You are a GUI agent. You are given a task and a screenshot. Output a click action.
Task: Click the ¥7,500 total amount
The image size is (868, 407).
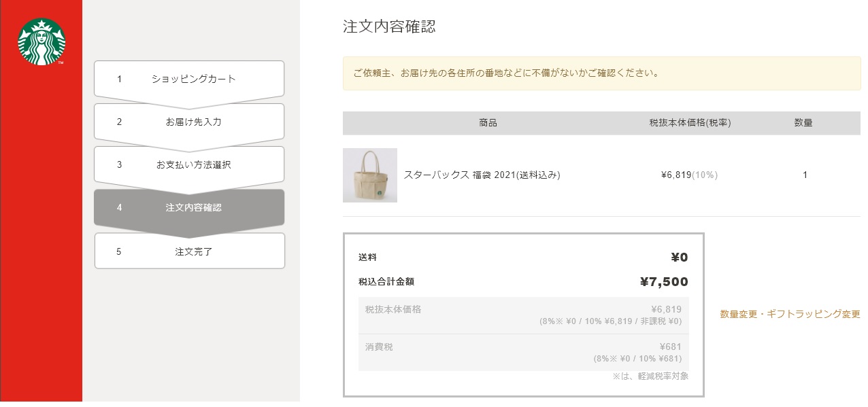click(664, 282)
